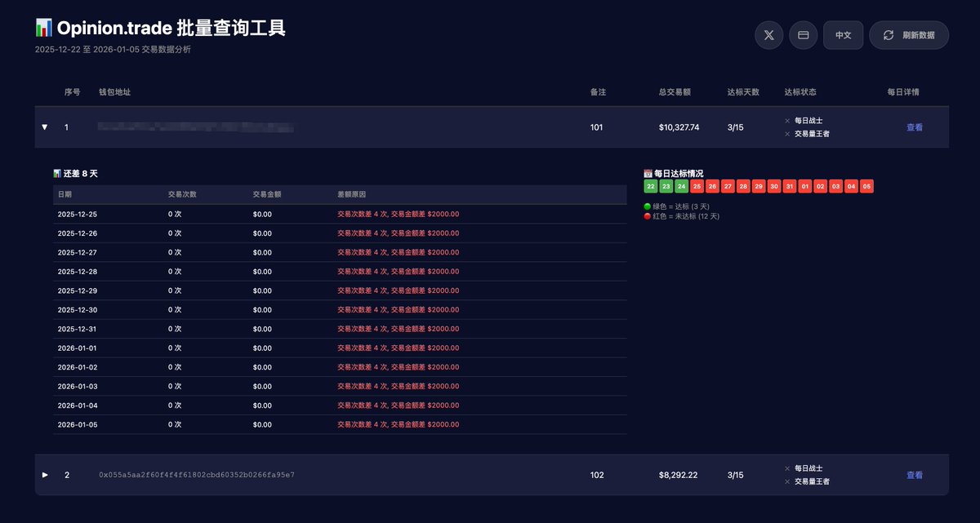The width and height of the screenshot is (980, 523).
Task: Open 查看 details link for row 101
Action: 915,127
